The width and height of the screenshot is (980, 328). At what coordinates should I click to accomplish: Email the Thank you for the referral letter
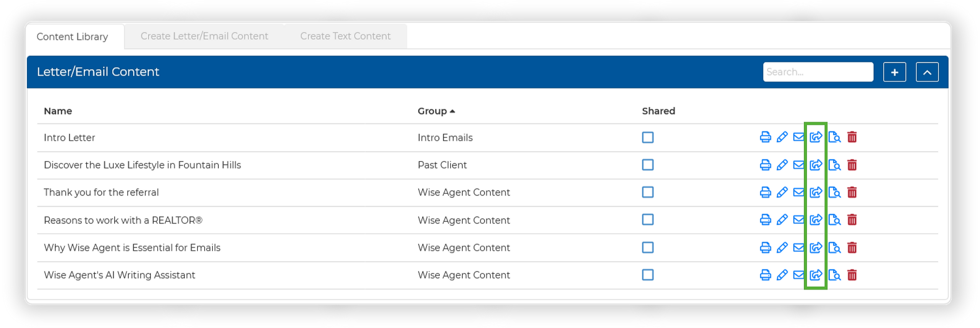click(799, 192)
